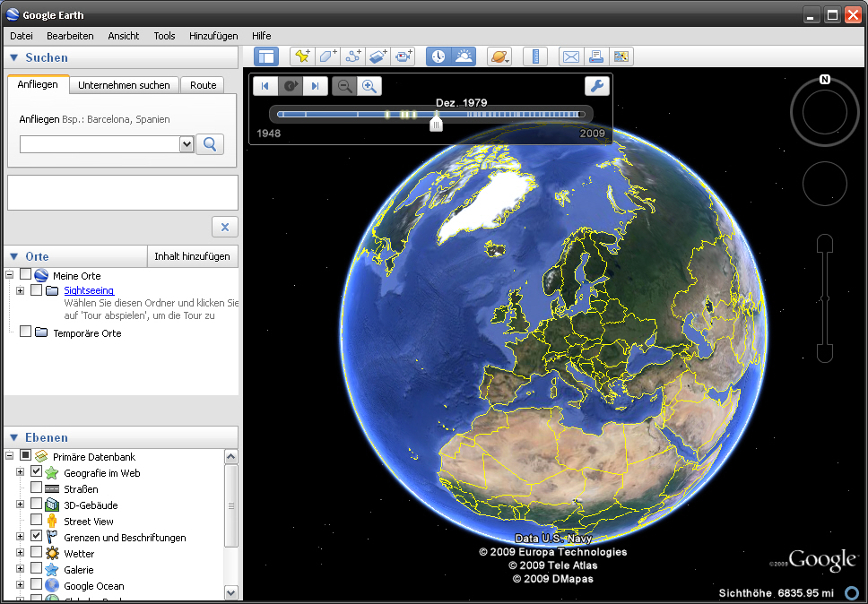Image resolution: width=868 pixels, height=604 pixels.
Task: Add a path from the toolbar
Action: pyautogui.click(x=352, y=56)
